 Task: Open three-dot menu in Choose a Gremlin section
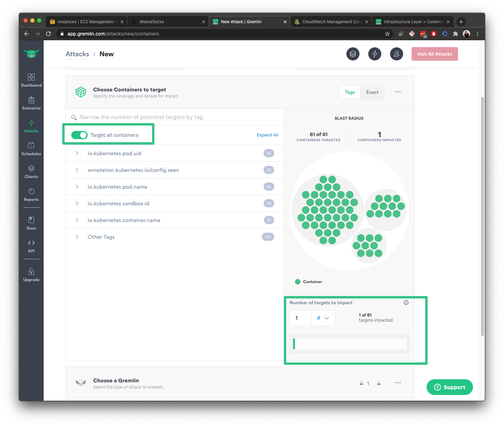tap(398, 383)
